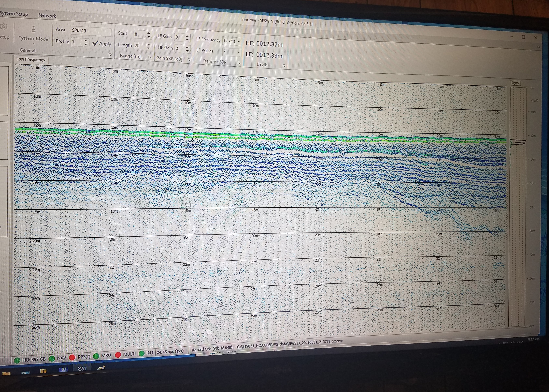Screen dimensions: 549x392
Task: Open the Depth group dialog launcher
Action: [284, 66]
